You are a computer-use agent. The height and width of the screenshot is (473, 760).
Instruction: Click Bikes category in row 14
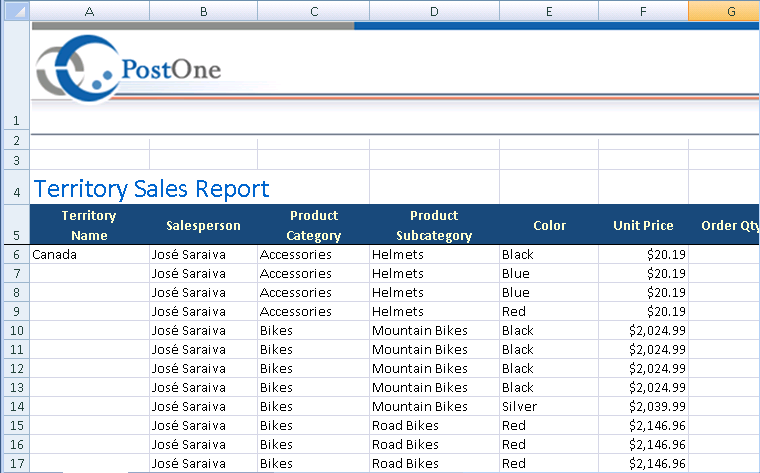coord(314,407)
